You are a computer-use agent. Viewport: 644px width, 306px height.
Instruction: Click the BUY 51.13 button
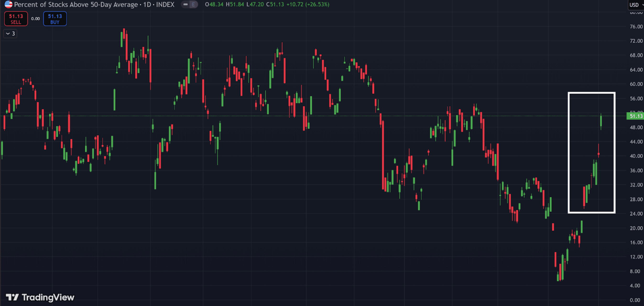coord(55,19)
